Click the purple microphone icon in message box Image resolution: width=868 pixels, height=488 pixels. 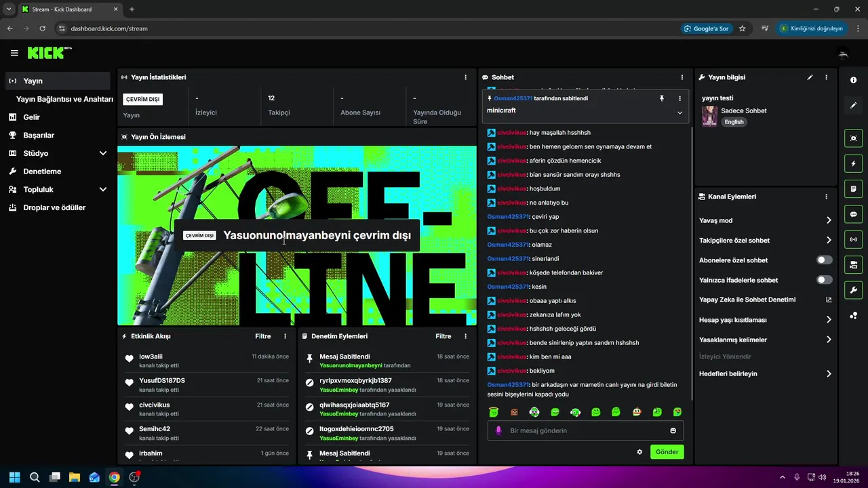click(498, 430)
